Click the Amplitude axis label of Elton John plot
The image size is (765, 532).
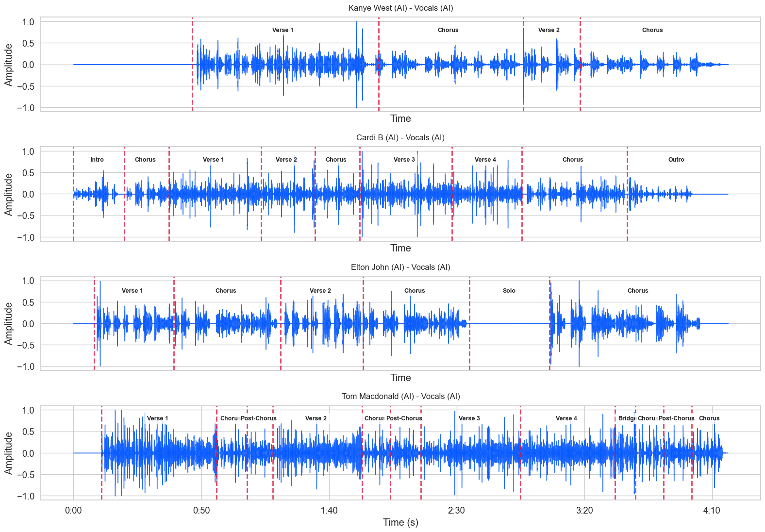(x=9, y=323)
